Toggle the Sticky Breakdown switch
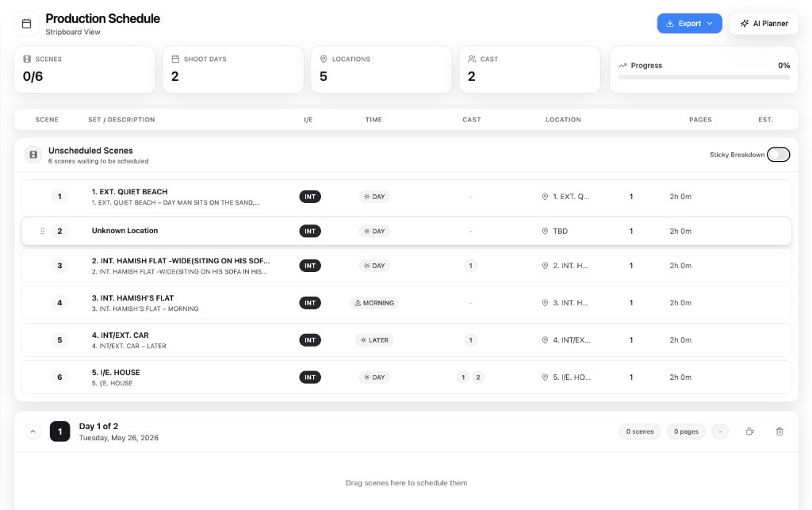This screenshot has height=510, width=812. (x=779, y=155)
